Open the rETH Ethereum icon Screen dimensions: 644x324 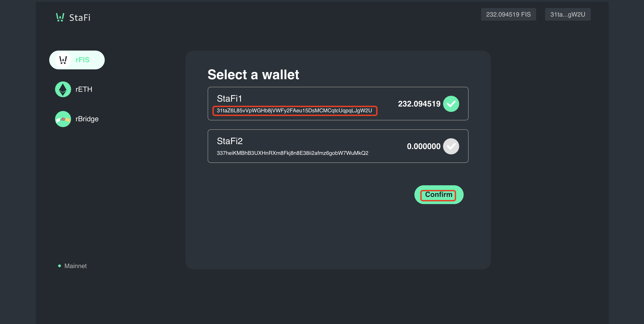pyautogui.click(x=63, y=89)
